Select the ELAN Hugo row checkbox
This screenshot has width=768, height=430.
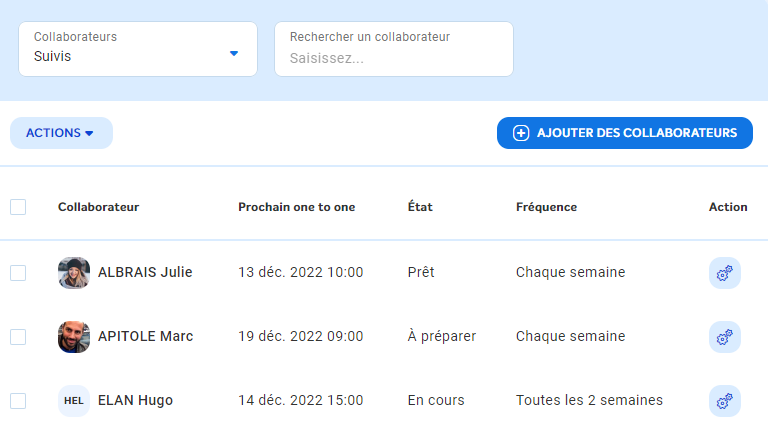point(18,401)
